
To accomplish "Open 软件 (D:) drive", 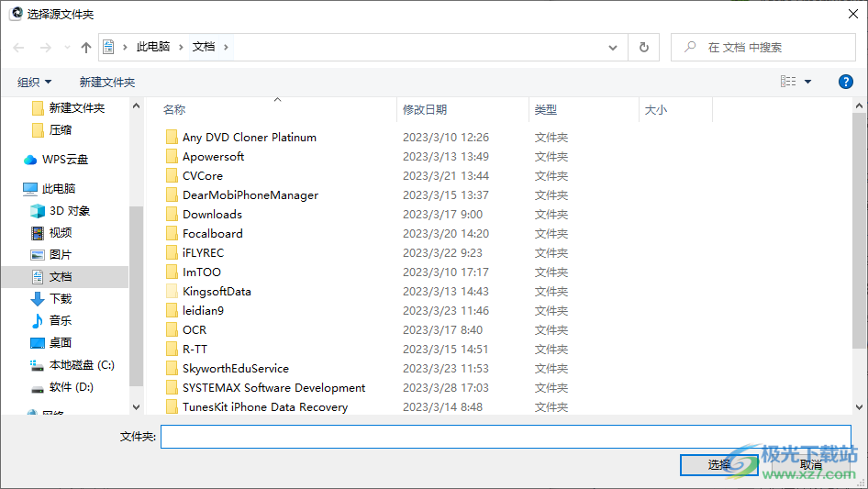I will click(71, 387).
